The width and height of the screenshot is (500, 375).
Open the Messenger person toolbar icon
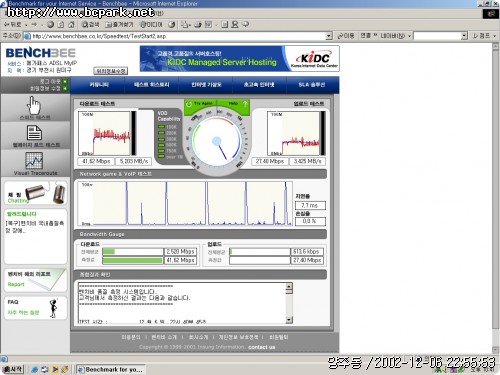[235, 24]
